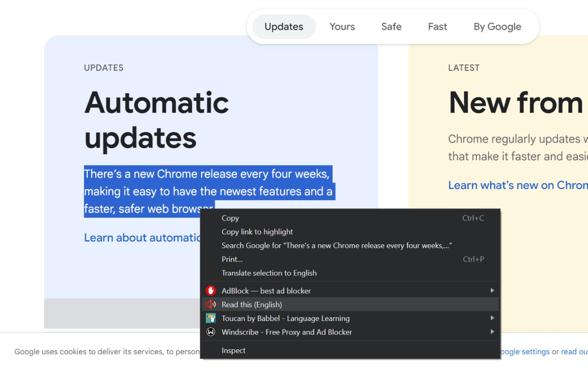
Task: Expand the AdBlock submenu arrow
Action: (x=492, y=291)
